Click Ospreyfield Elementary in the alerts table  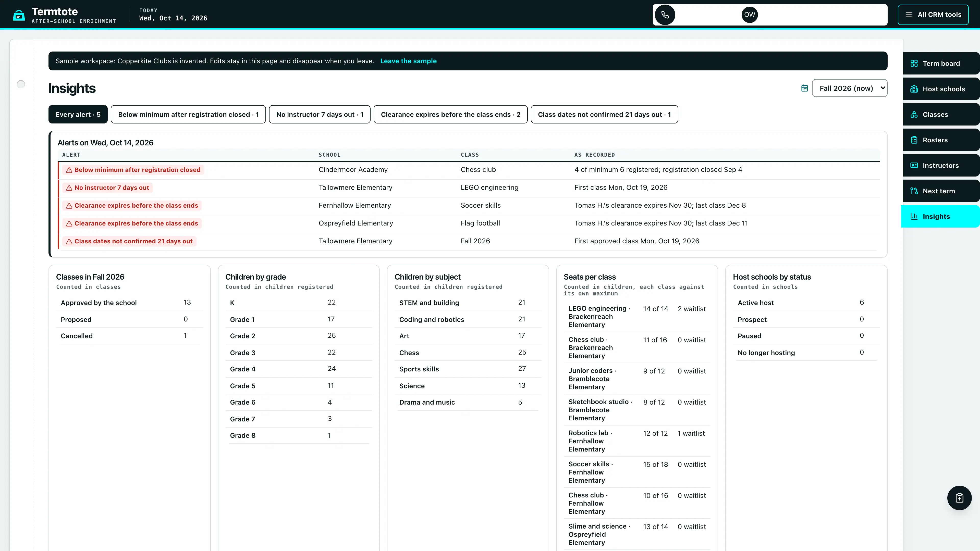[356, 223]
